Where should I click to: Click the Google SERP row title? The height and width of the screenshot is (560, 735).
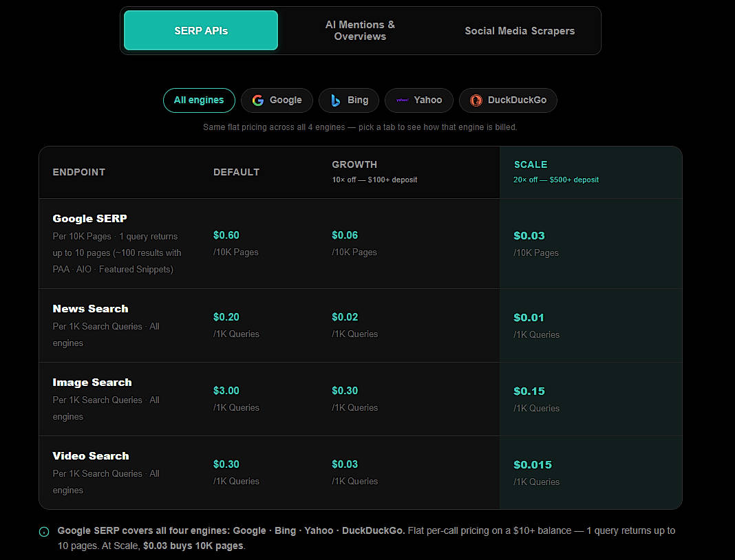[89, 218]
